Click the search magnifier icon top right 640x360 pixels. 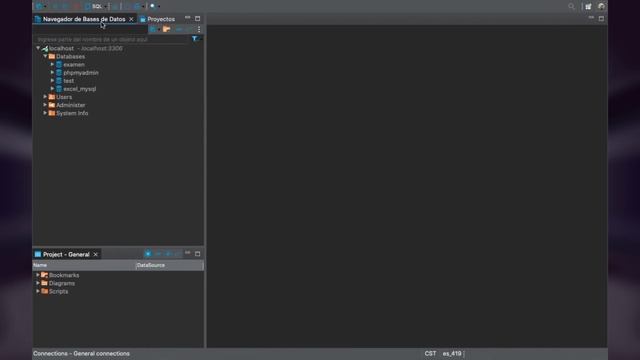[571, 7]
